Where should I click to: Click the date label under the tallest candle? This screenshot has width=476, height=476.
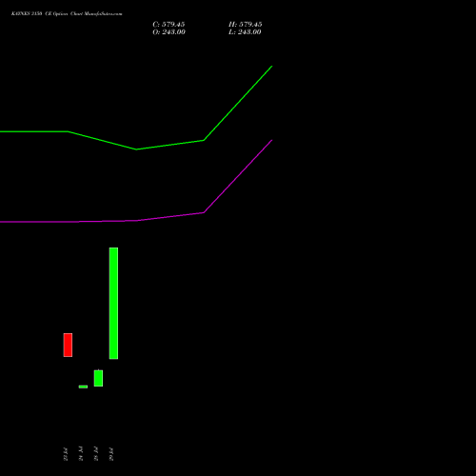click(x=111, y=454)
